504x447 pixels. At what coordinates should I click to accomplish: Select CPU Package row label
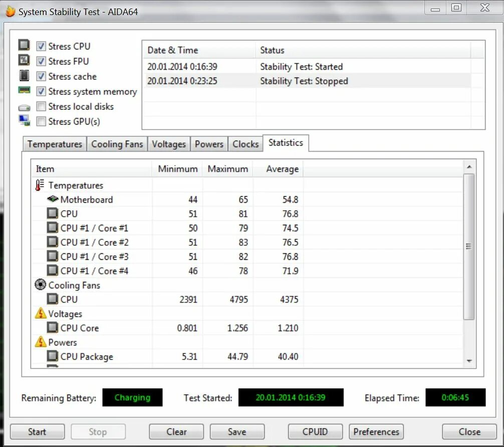coord(87,356)
